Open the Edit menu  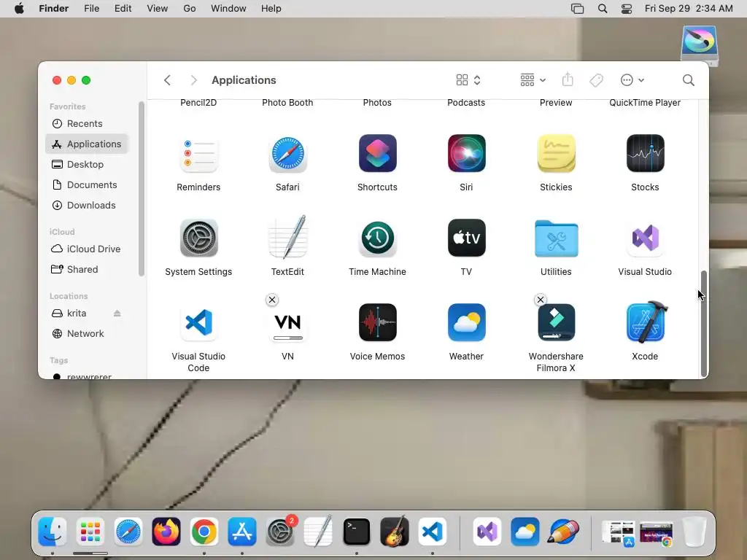point(123,9)
